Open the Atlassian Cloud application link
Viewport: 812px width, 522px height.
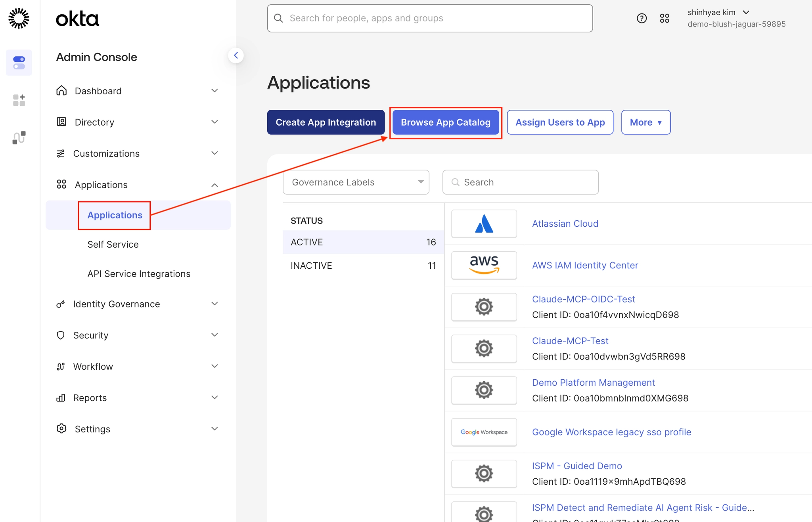565,224
